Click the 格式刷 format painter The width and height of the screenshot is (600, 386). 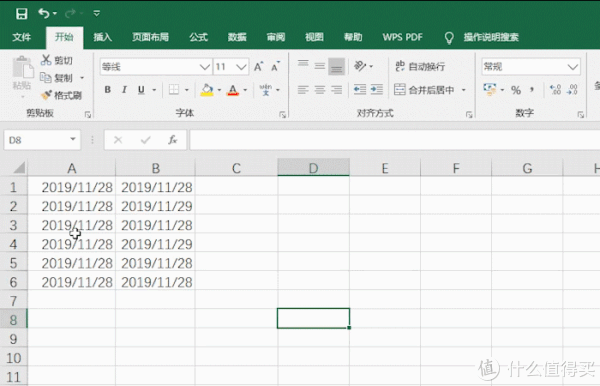[x=62, y=95]
